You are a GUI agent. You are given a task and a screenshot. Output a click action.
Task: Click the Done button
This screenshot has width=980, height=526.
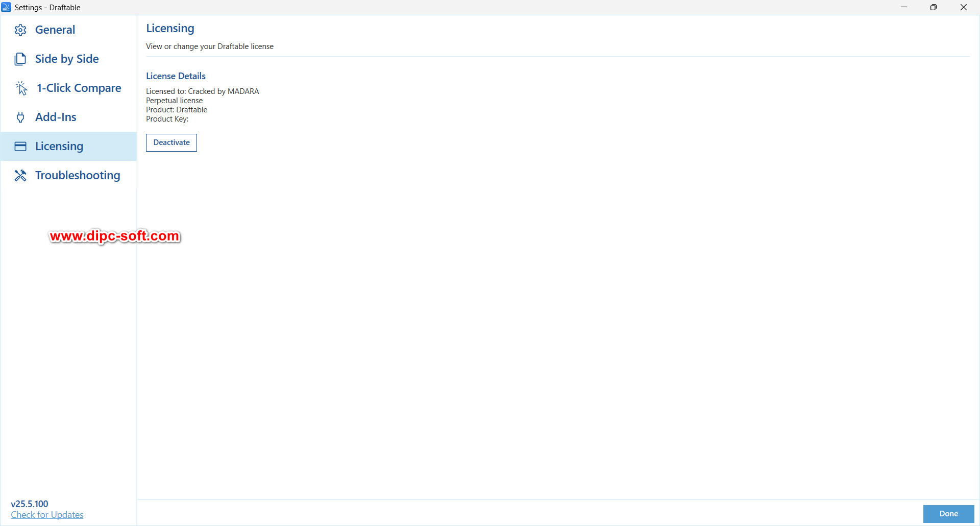click(x=948, y=514)
